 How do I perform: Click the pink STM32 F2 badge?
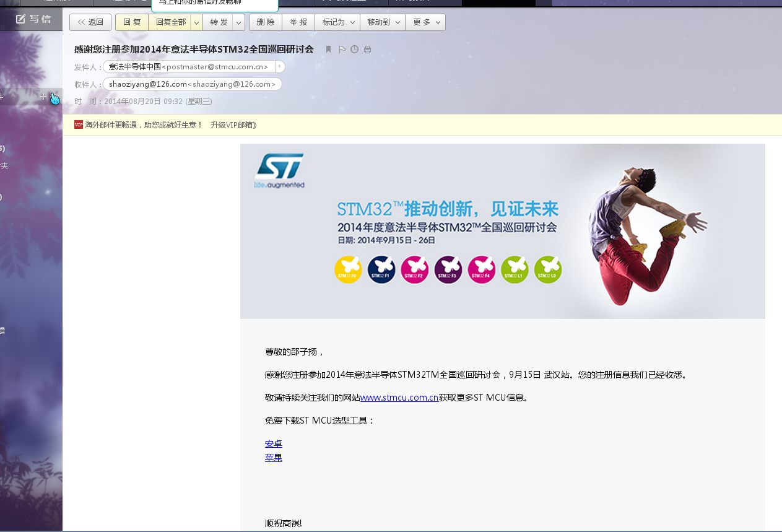[415, 270]
